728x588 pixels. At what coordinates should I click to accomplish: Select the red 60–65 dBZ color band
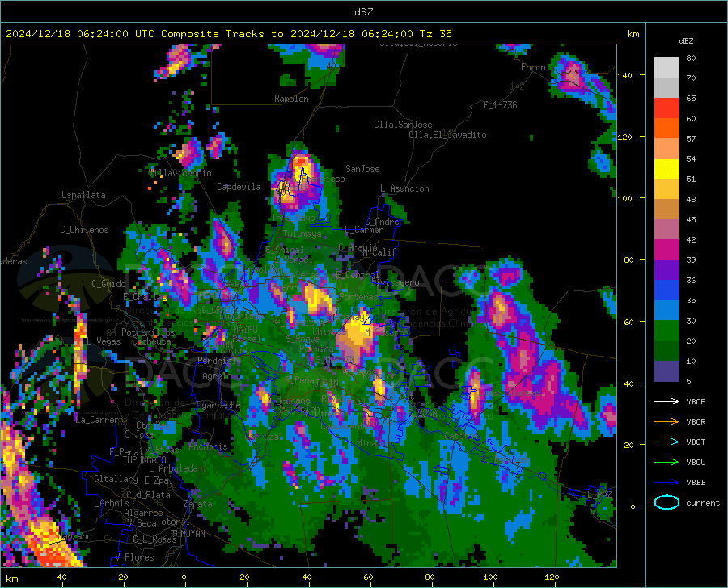tap(667, 108)
